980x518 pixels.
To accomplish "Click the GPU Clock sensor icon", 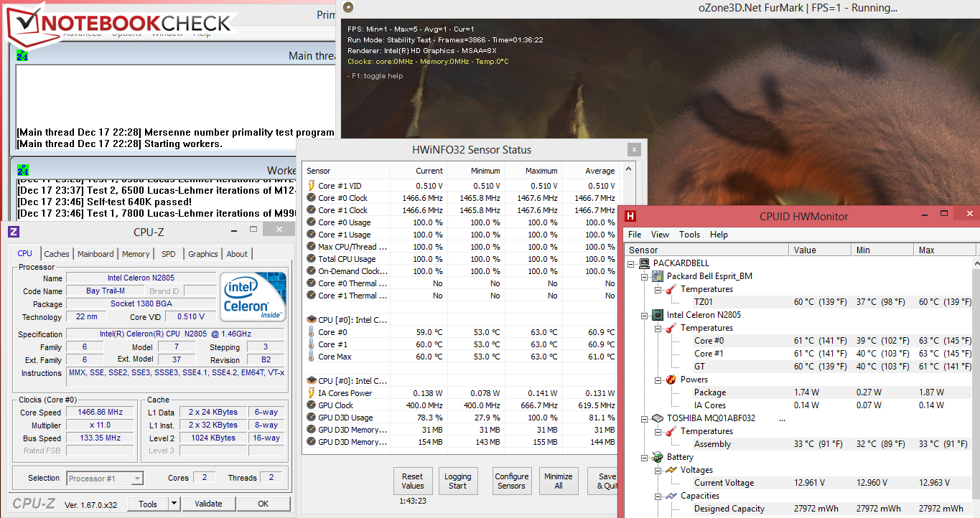I will [x=311, y=405].
